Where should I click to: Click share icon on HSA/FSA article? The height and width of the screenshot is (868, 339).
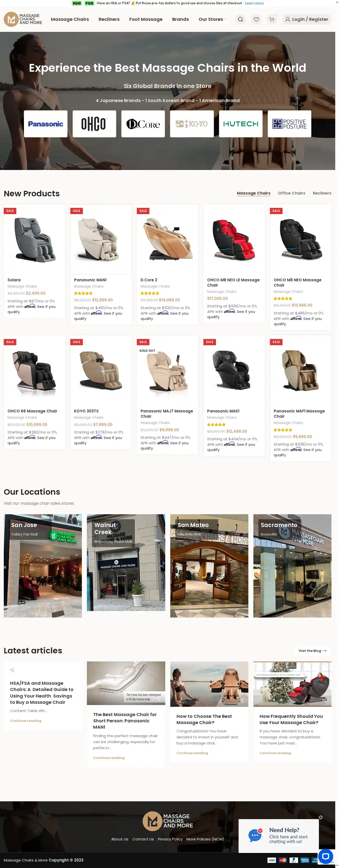12,670
